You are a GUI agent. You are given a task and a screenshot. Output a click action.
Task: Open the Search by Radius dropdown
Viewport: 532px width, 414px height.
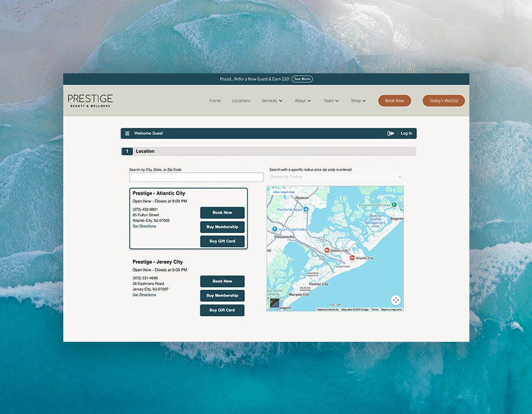(336, 177)
